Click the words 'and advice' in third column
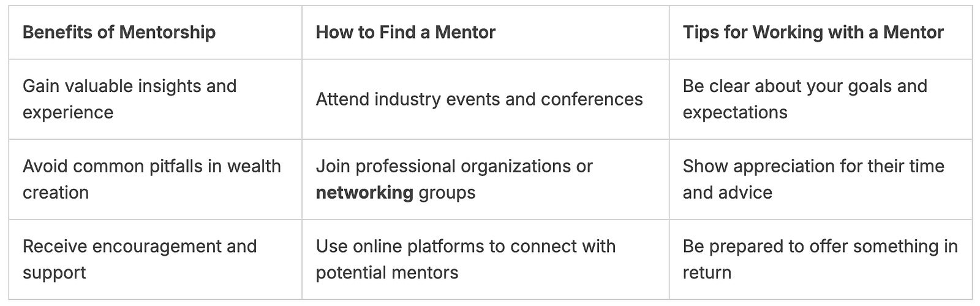980x306 pixels. [x=727, y=193]
